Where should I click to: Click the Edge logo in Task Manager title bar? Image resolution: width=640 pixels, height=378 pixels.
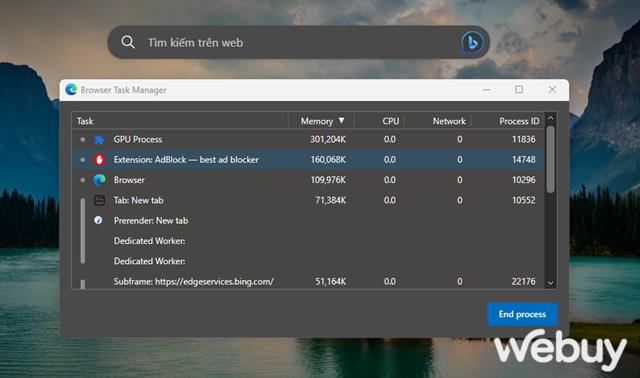71,89
